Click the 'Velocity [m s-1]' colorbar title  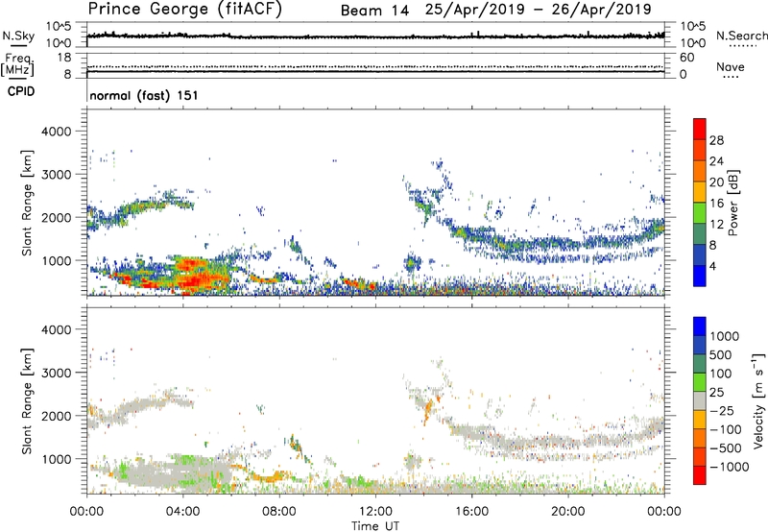pyautogui.click(x=759, y=400)
